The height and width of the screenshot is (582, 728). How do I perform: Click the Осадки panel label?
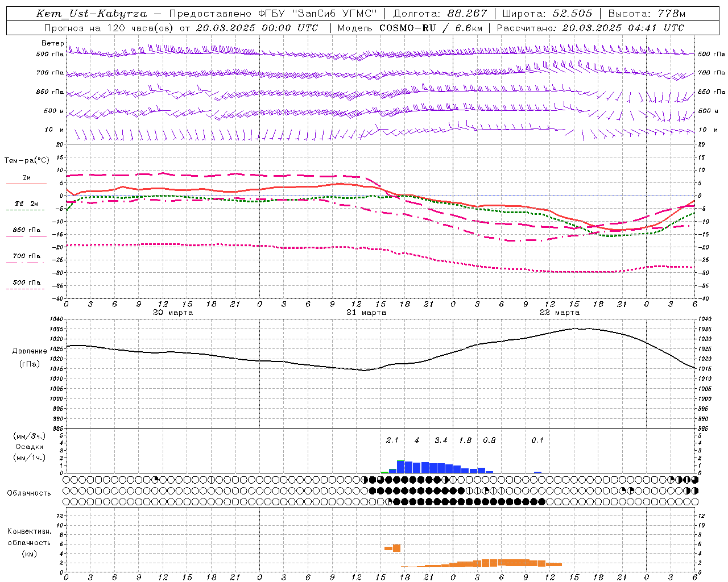pyautogui.click(x=30, y=447)
